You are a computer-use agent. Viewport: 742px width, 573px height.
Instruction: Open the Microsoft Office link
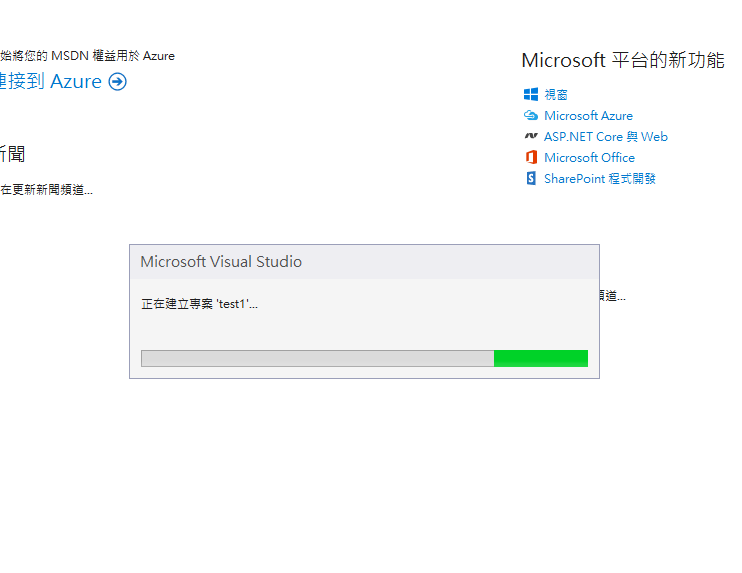(x=589, y=158)
